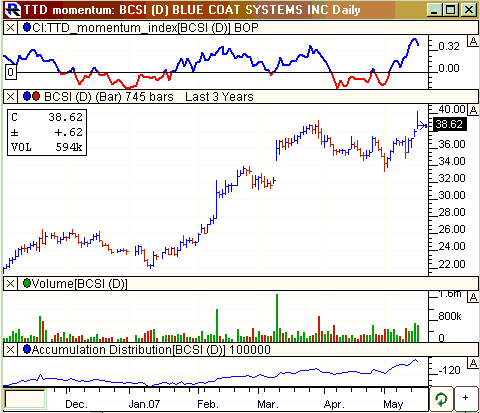Click the +.62 change value
Viewport: 480px width, 413px height.
click(69, 132)
